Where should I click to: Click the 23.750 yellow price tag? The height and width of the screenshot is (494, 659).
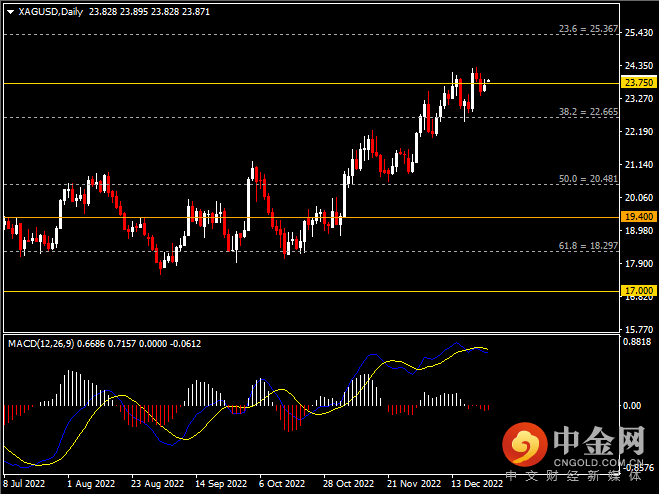639,82
